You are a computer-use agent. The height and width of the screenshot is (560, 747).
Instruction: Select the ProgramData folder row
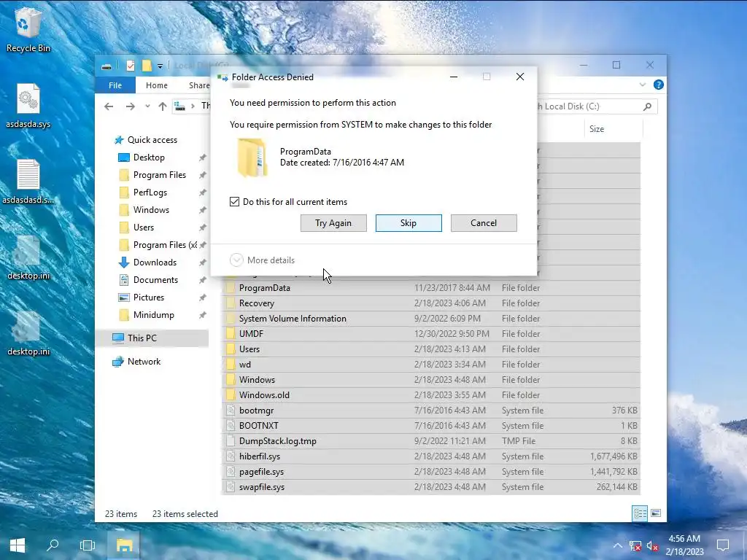(431, 287)
